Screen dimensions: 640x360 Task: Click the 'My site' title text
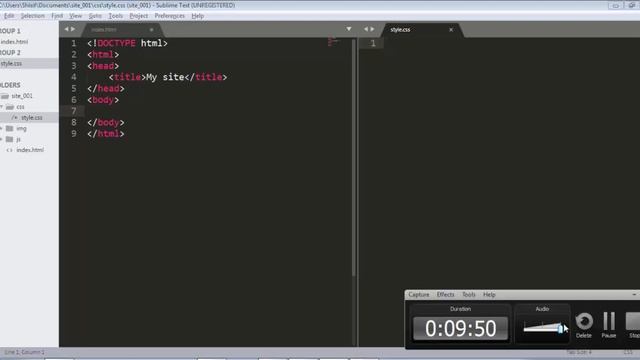tap(165, 77)
